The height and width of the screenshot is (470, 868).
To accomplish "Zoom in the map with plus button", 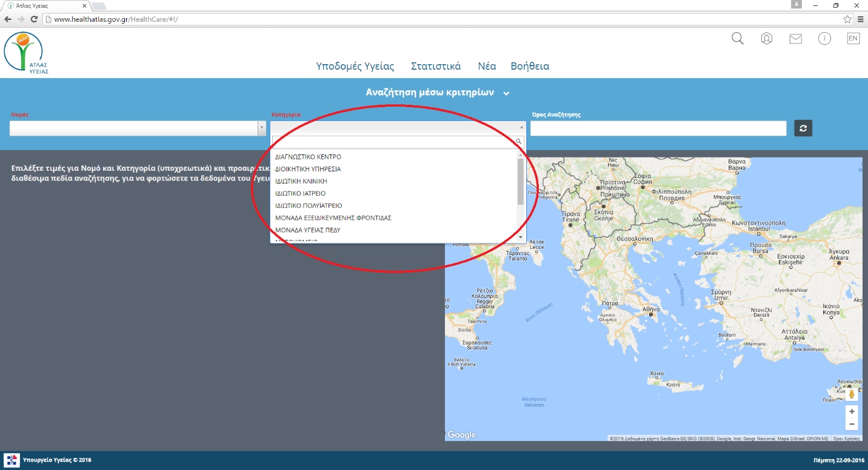I will pos(852,411).
